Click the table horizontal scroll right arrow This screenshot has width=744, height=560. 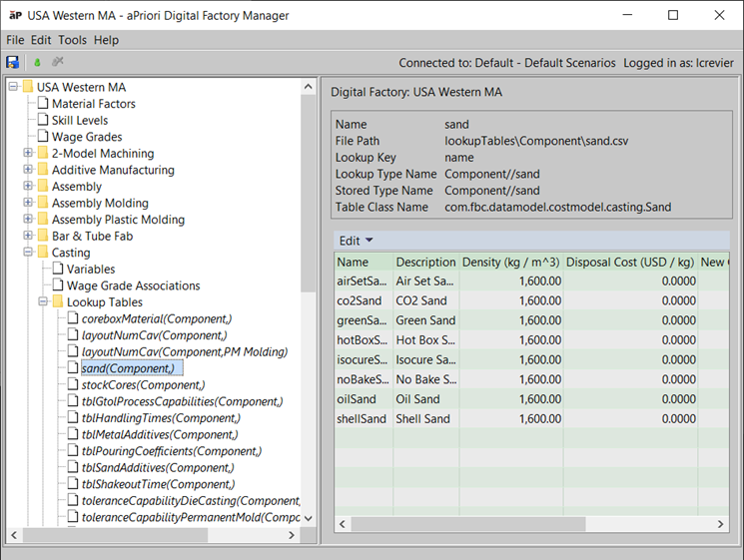720,524
